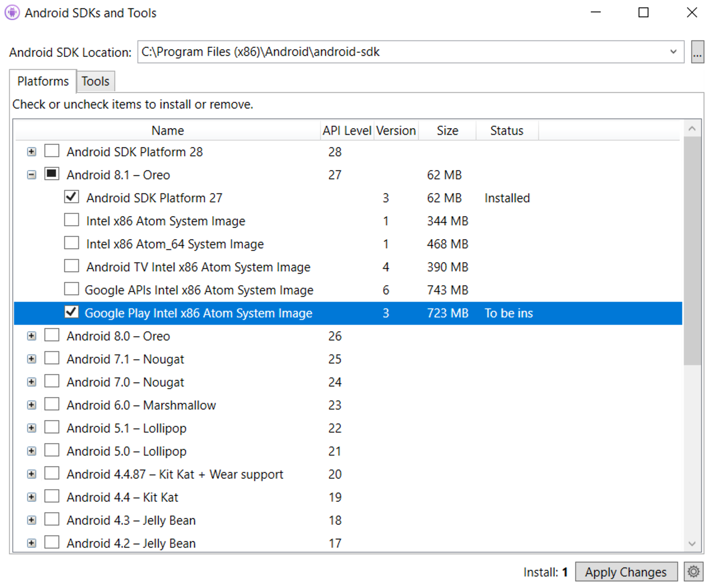This screenshot has width=711, height=588.
Task: Expand the Android 7.1 – Nougat node
Action: tap(31, 359)
